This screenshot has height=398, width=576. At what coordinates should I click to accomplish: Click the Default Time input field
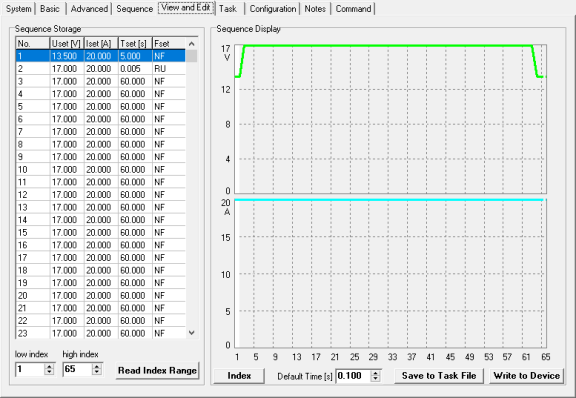click(x=353, y=376)
